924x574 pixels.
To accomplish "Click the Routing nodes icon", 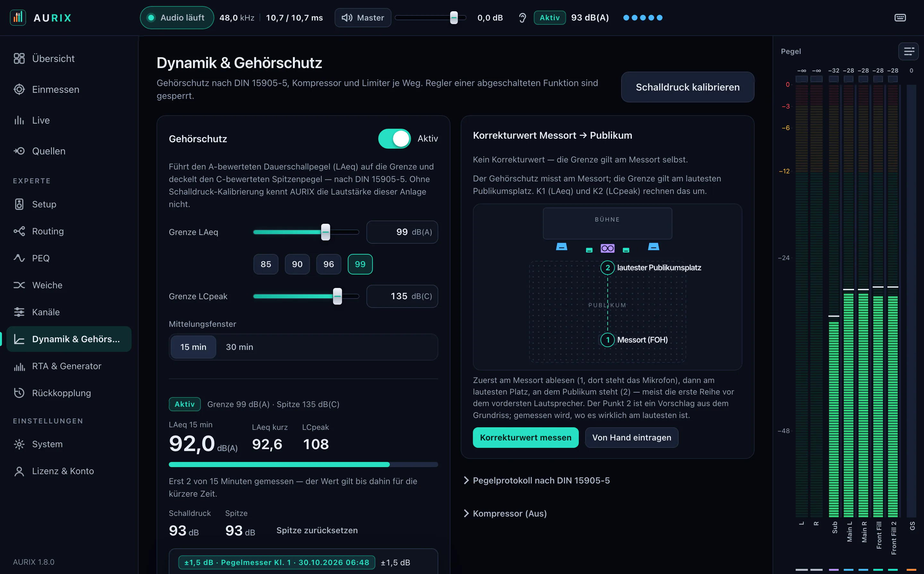I will (19, 231).
